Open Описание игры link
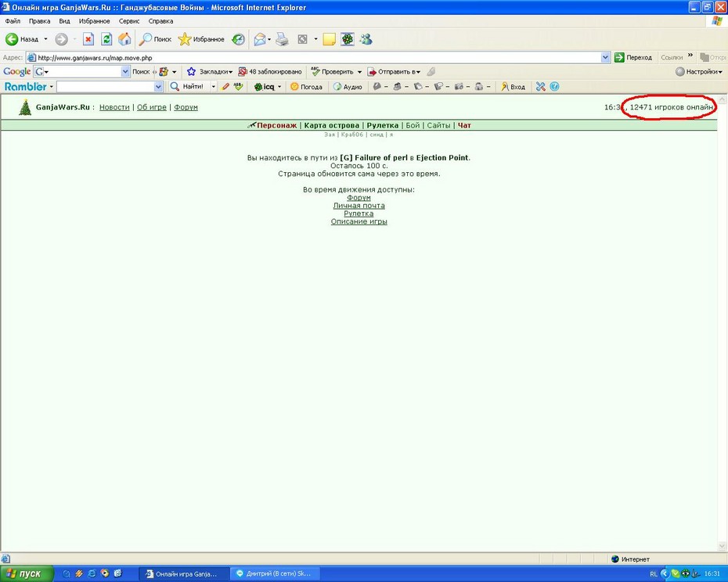The height and width of the screenshot is (582, 728). [x=359, y=221]
